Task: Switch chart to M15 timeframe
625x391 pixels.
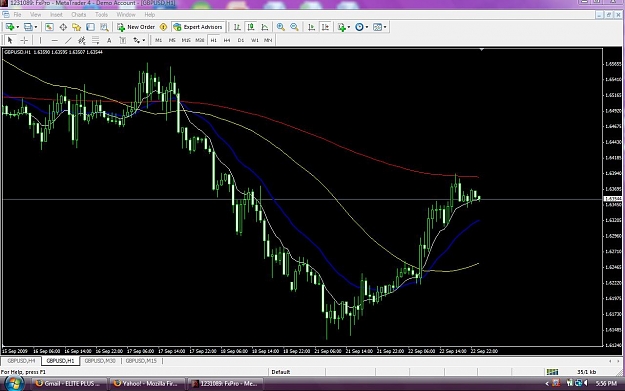Action: pos(186,40)
